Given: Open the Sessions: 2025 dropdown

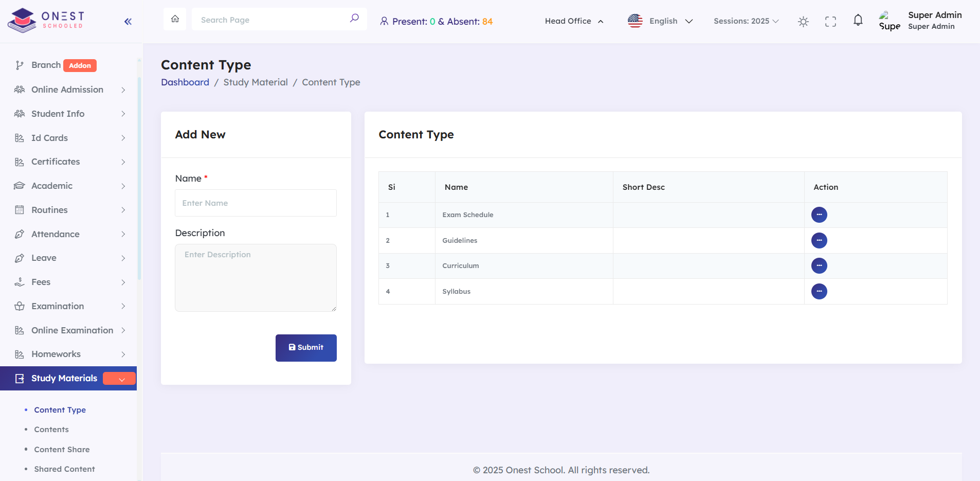Looking at the screenshot, I should coord(746,21).
